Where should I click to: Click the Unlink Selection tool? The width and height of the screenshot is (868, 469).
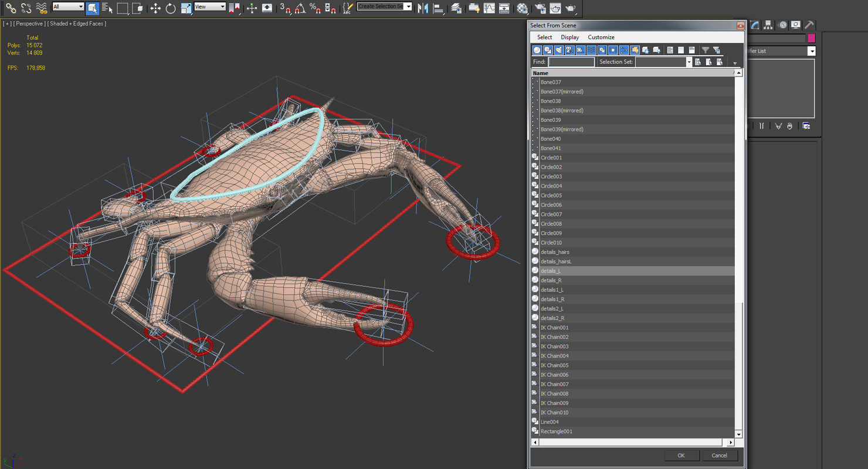26,8
